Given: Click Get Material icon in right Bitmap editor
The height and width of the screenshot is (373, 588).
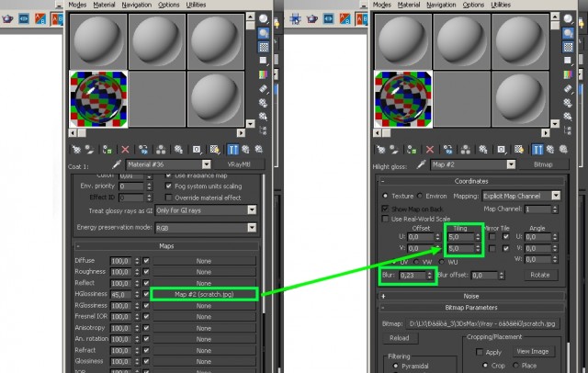Looking at the screenshot, I should point(380,150).
